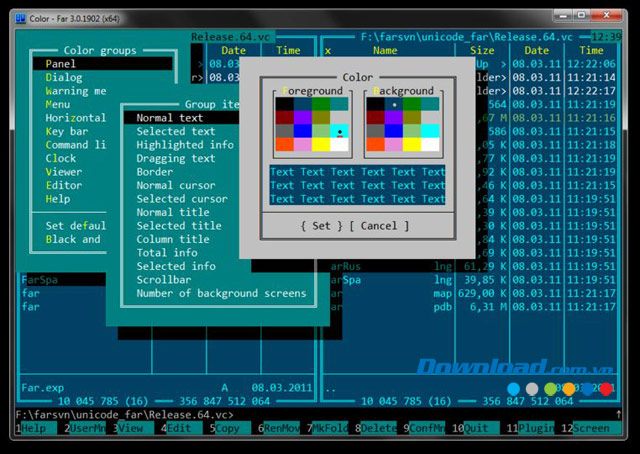Viewport: 640px width, 454px height.
Task: Cancel the Color dialog
Action: tap(379, 226)
